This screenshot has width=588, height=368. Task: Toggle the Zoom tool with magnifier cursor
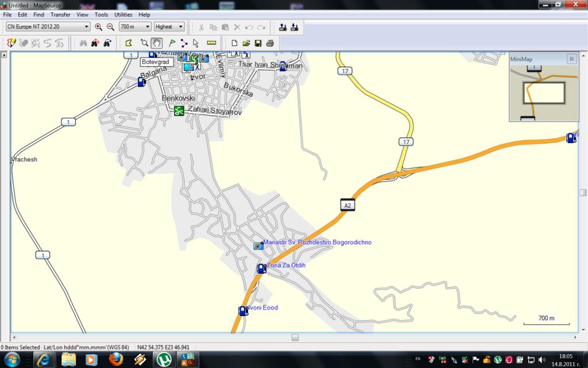144,43
